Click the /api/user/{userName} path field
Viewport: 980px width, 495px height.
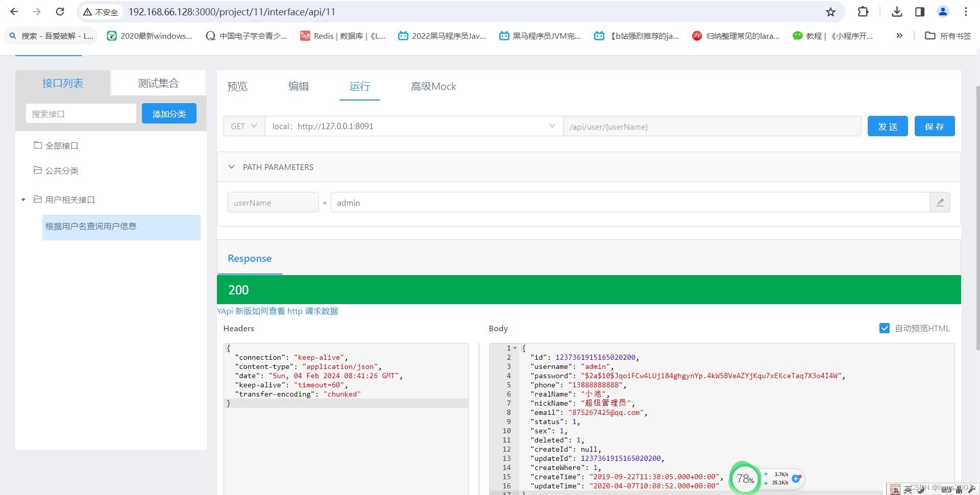(x=712, y=126)
